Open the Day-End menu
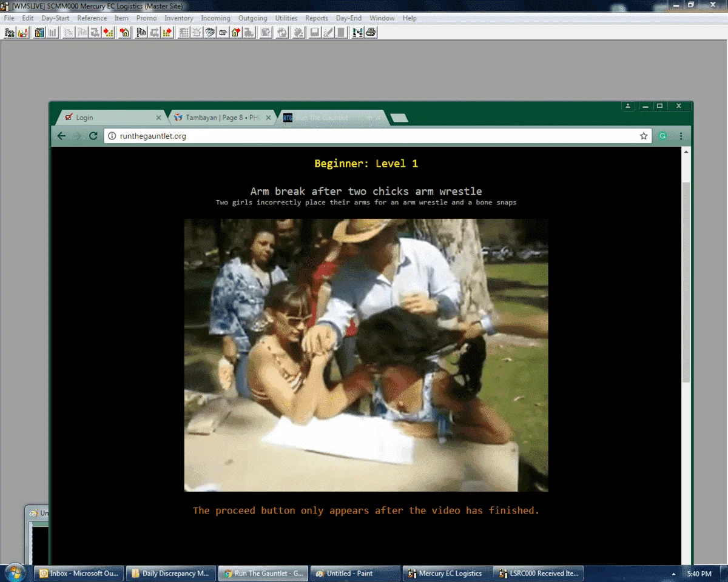 (x=349, y=18)
